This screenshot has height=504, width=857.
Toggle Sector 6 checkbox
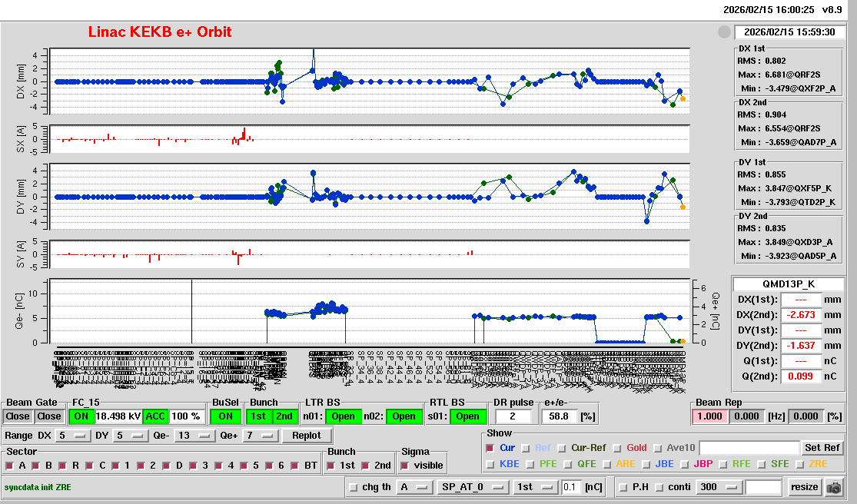click(270, 466)
